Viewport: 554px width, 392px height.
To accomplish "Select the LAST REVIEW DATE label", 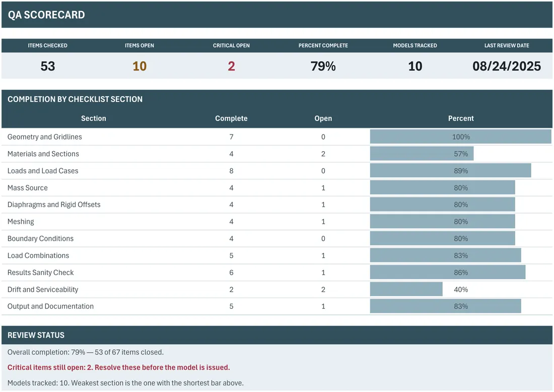I will coord(507,45).
